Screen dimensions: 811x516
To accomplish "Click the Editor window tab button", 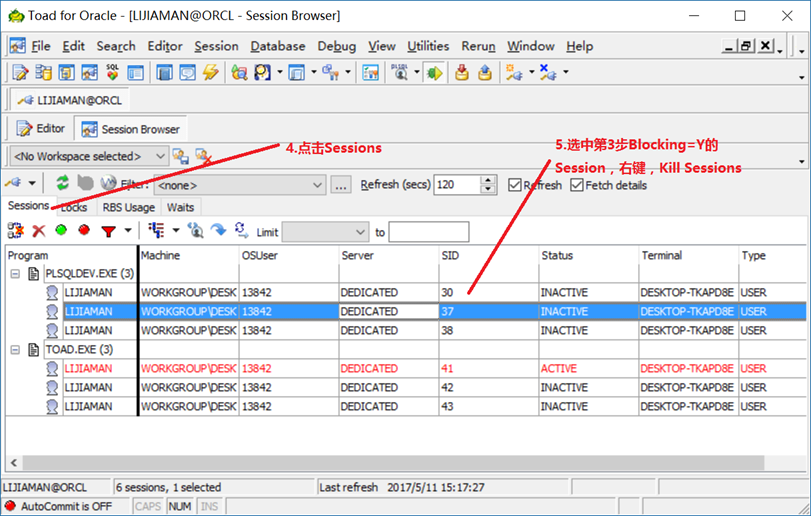I will pos(41,128).
